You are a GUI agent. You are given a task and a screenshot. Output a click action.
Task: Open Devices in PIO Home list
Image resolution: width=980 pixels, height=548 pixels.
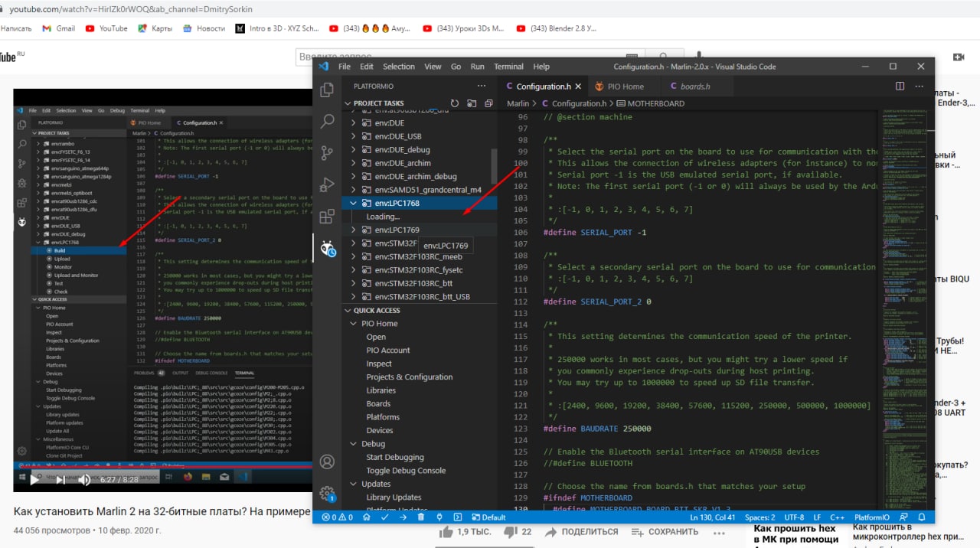pyautogui.click(x=380, y=430)
